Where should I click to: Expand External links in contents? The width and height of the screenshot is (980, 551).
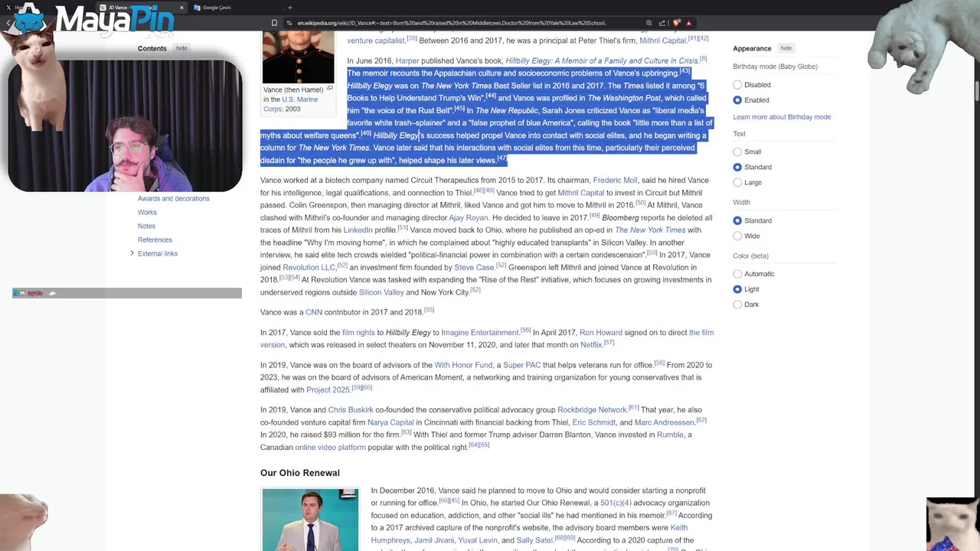[x=132, y=253]
